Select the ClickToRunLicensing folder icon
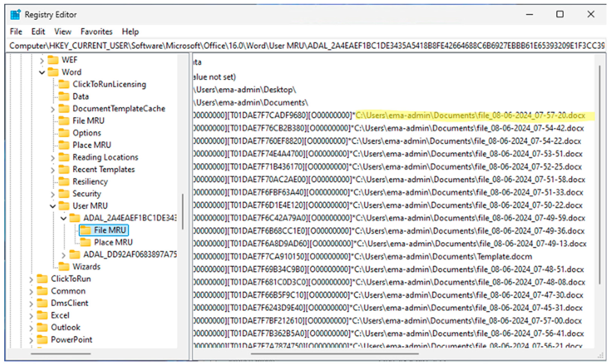 [x=64, y=84]
